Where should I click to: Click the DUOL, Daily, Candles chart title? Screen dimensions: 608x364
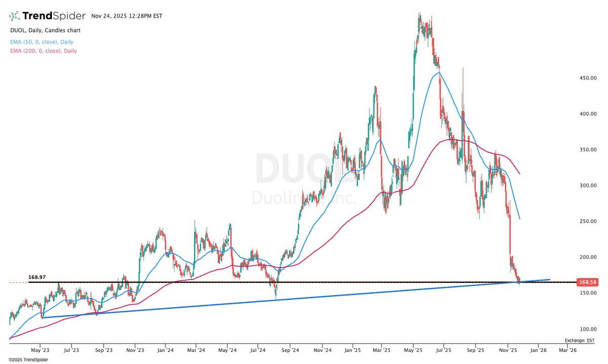[x=45, y=30]
